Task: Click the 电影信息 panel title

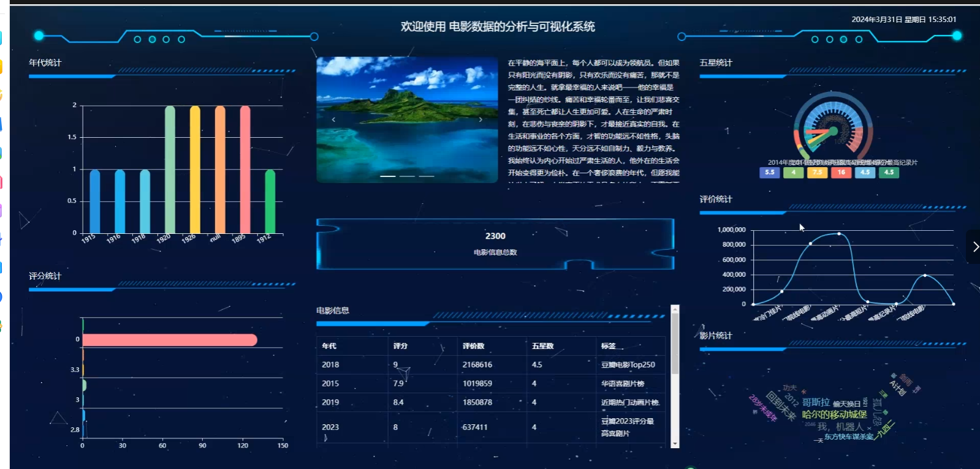Action: 333,310
